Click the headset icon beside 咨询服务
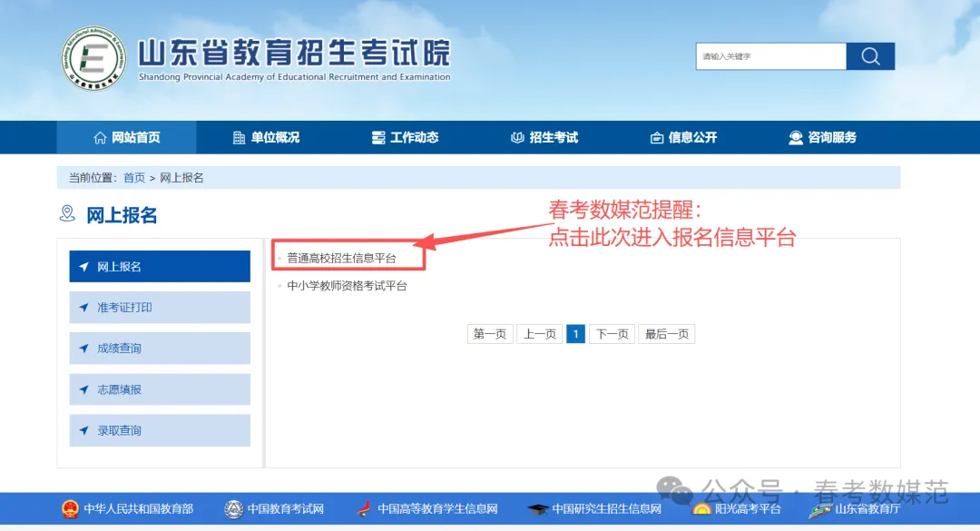980x531 pixels. click(795, 138)
